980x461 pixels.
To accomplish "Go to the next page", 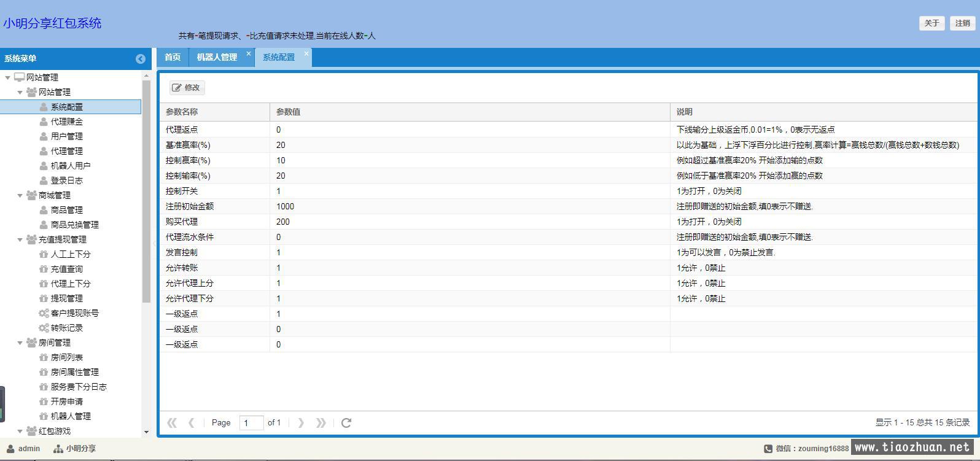I will pos(301,422).
